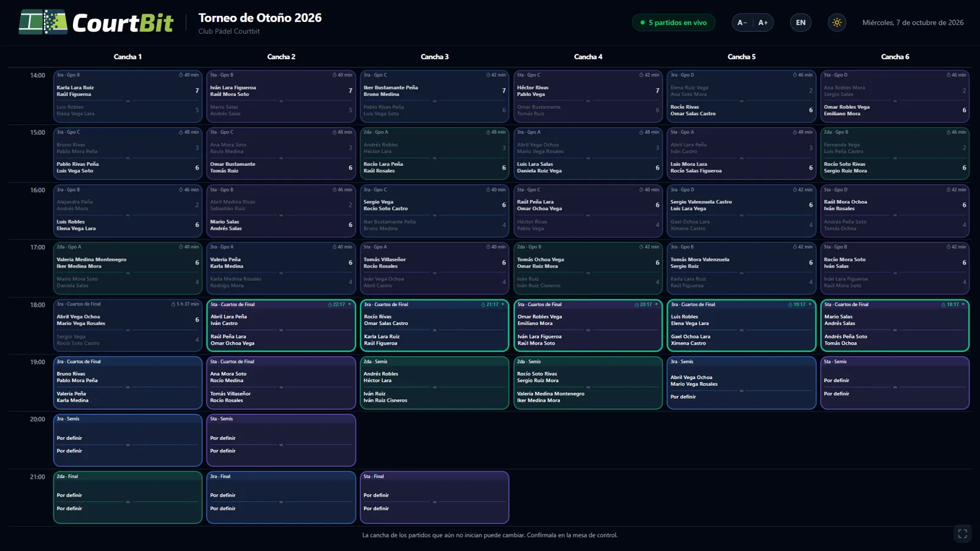Open live match Omar Robles Vega vs Iván Lara Figueroa
The image size is (980, 551).
tap(588, 325)
